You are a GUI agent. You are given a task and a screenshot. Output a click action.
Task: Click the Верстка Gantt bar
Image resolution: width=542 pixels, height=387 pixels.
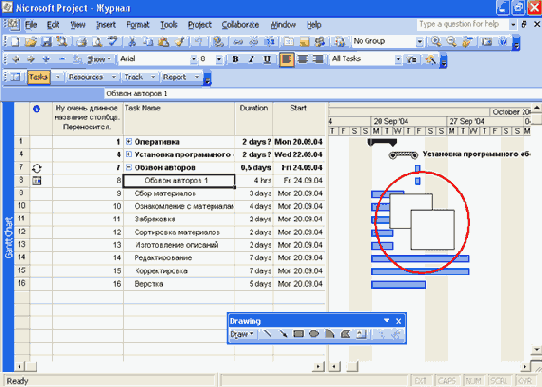[398, 284]
